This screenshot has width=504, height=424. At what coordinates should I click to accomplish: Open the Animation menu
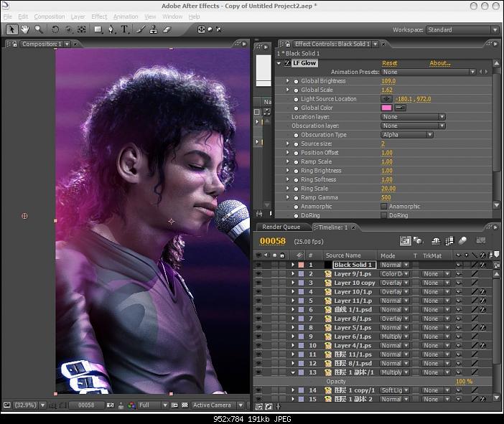click(126, 17)
